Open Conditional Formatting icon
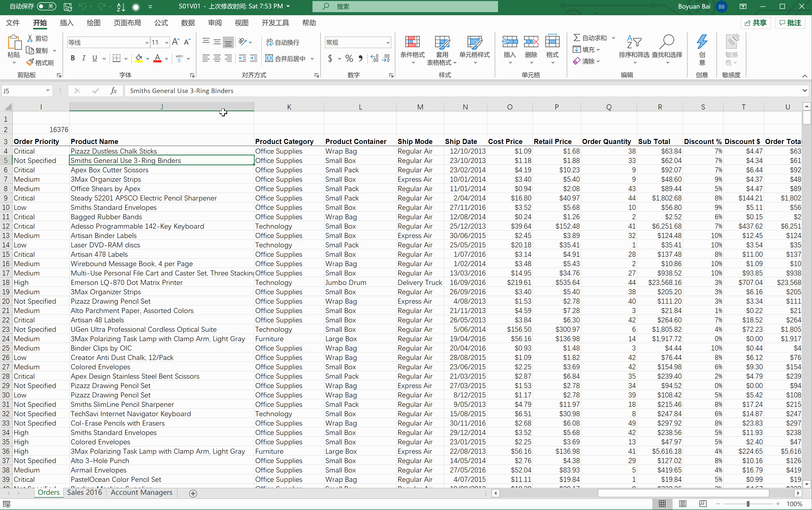This screenshot has height=510, width=812. [412, 42]
